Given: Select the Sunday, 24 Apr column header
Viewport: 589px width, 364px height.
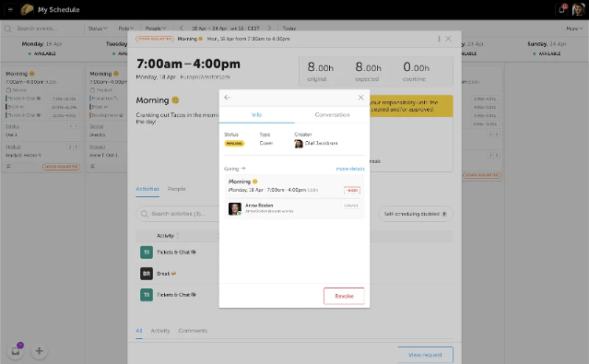Looking at the screenshot, I should click(547, 48).
